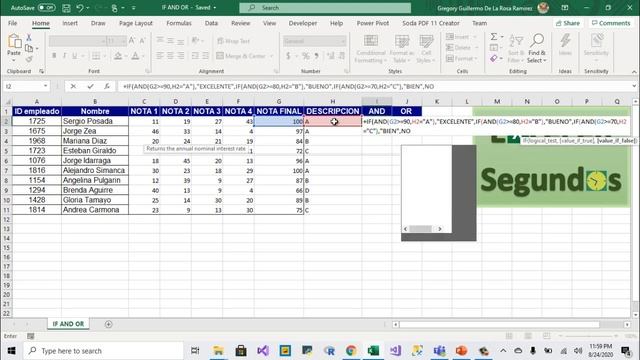Switch to the Power Pivot tab
The image size is (640, 360).
click(373, 23)
